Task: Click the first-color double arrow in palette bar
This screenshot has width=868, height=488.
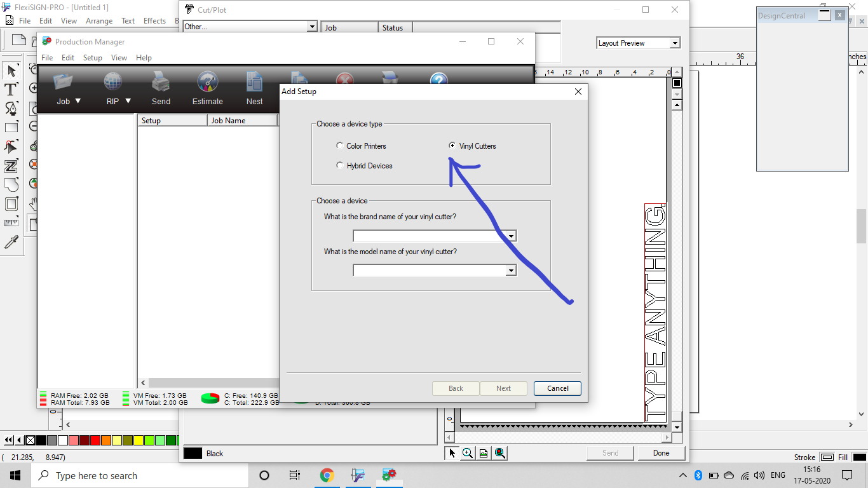Action: pyautogui.click(x=9, y=440)
